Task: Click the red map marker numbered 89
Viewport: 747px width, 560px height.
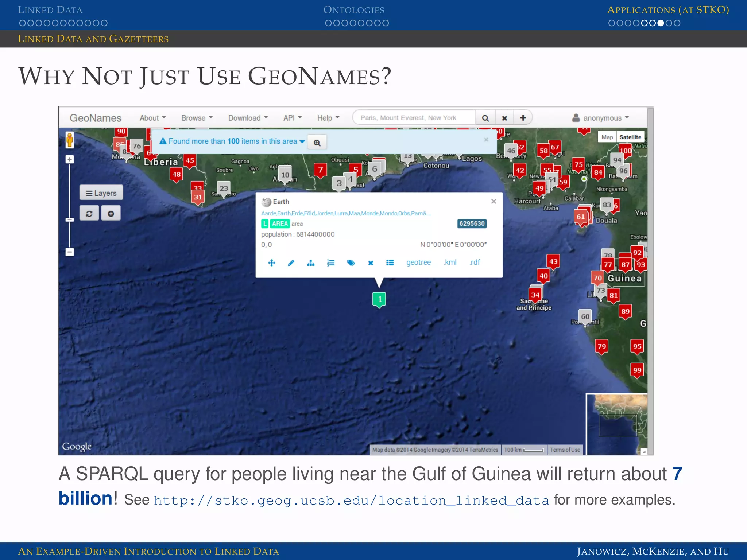Action: coord(626,312)
